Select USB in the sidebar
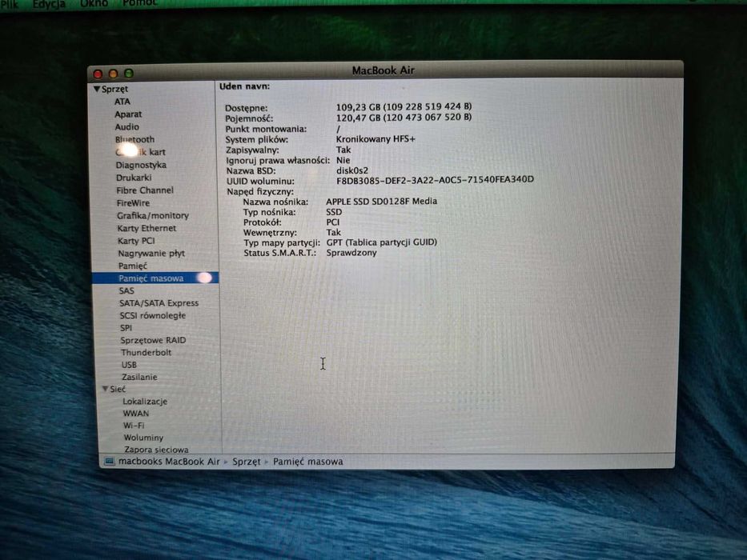Image resolution: width=747 pixels, height=560 pixels. coord(129,366)
